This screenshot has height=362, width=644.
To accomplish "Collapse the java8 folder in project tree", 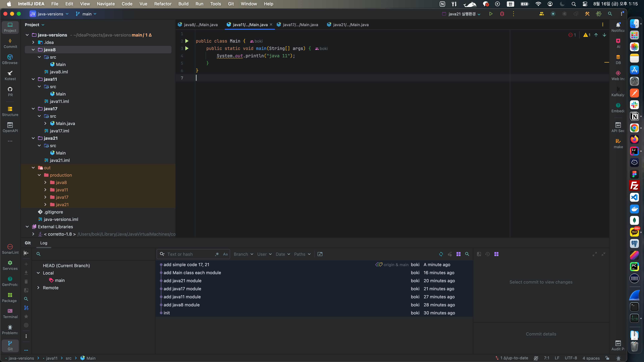I will (x=33, y=50).
